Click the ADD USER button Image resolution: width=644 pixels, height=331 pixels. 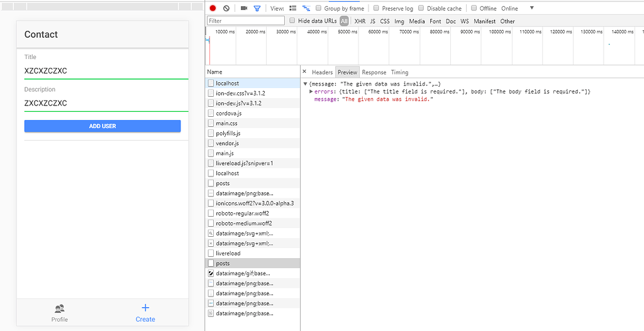tap(103, 126)
